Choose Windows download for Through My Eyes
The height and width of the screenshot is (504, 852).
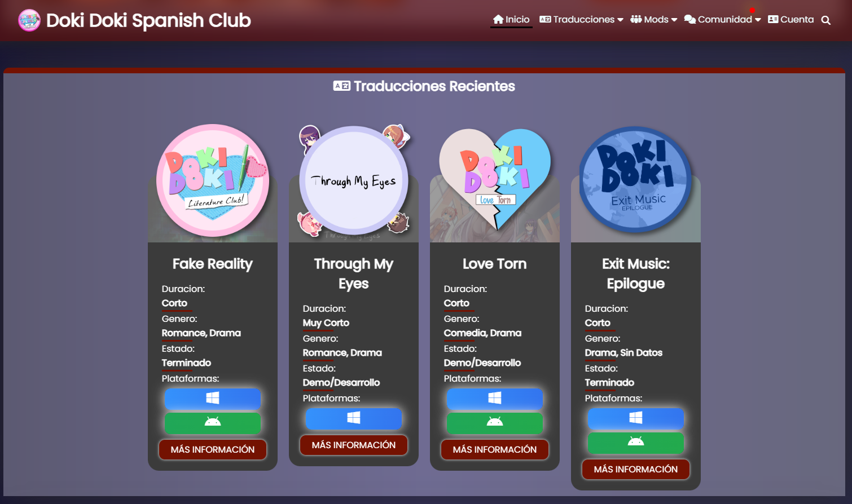[354, 418]
